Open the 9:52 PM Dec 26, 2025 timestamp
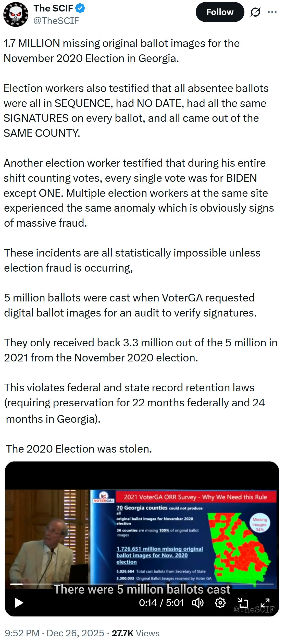The image size is (286, 644). (54, 633)
